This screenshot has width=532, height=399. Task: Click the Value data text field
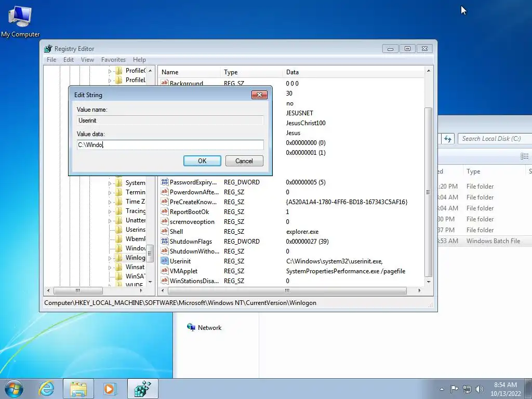click(170, 145)
